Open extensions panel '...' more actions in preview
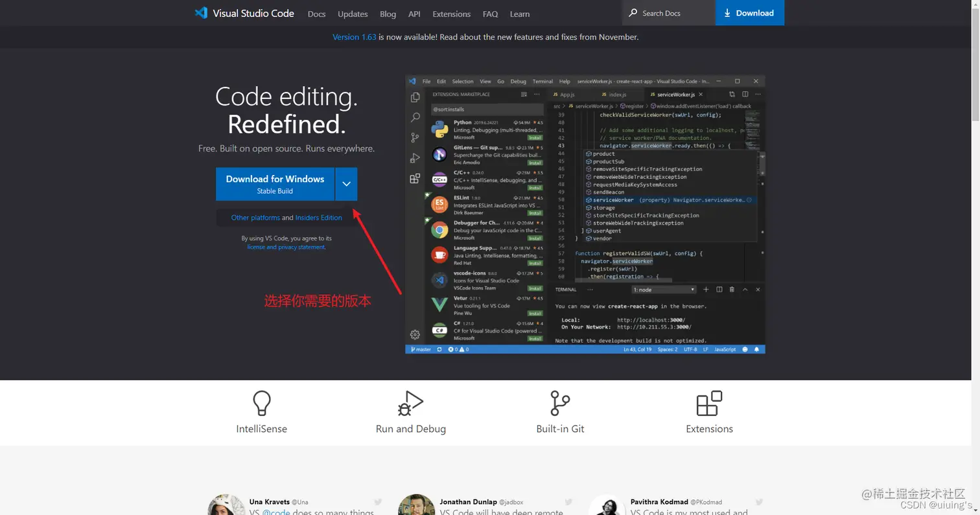Viewport: 980px width, 515px height. click(537, 95)
